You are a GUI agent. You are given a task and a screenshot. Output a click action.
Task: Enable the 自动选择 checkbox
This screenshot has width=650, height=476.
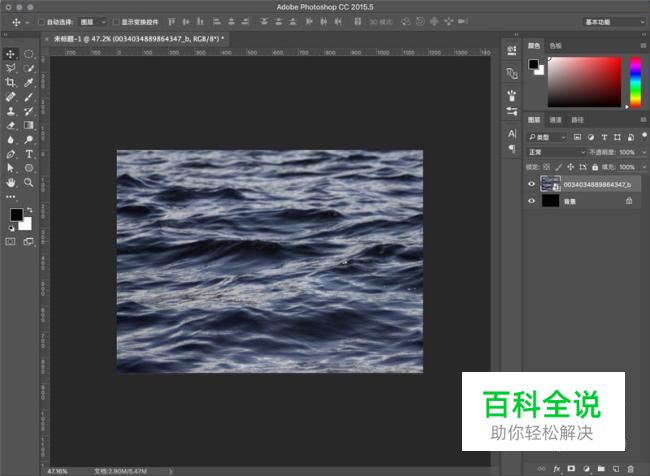[41, 21]
